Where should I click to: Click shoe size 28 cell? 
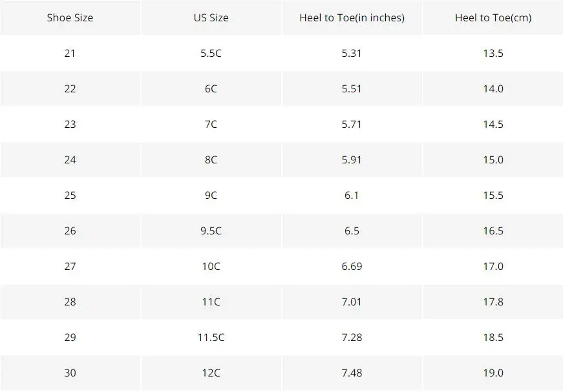(x=70, y=302)
